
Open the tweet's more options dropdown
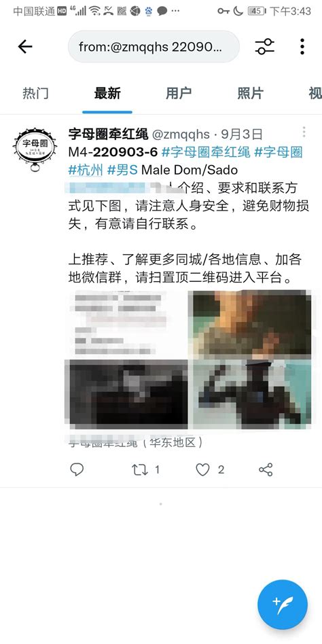click(x=304, y=132)
